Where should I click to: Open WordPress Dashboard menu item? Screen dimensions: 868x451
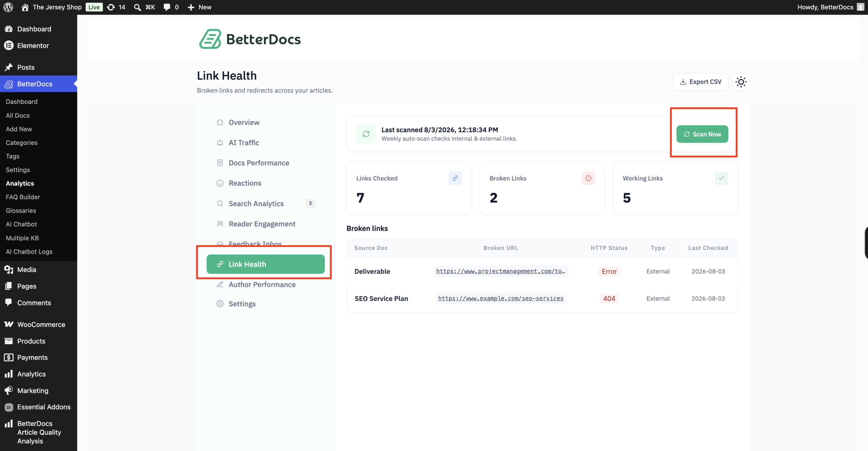pos(34,29)
